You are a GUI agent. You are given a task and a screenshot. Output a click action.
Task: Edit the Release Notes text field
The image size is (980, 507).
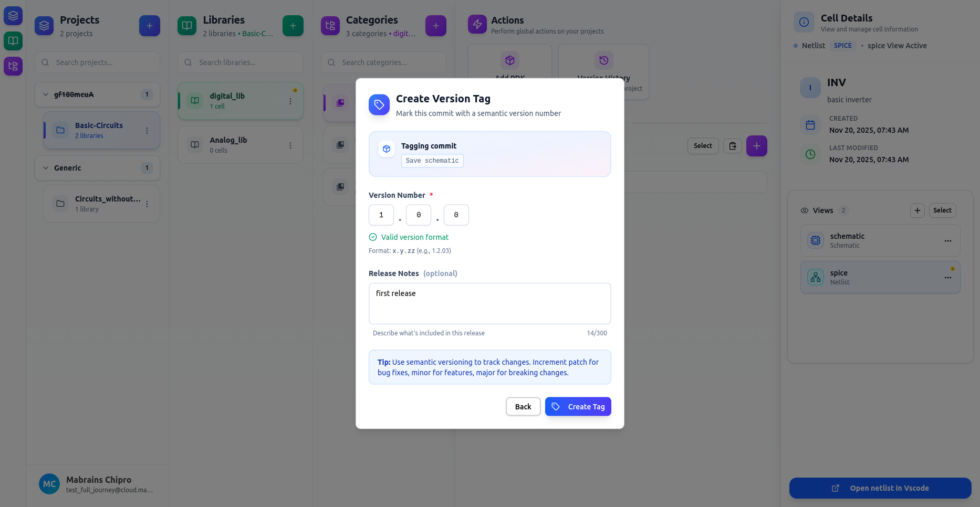point(489,303)
